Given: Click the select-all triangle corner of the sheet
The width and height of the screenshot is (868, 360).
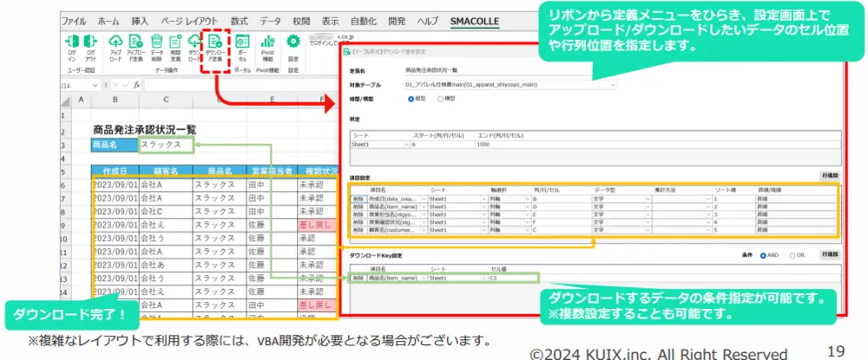Looking at the screenshot, I should coord(67,100).
